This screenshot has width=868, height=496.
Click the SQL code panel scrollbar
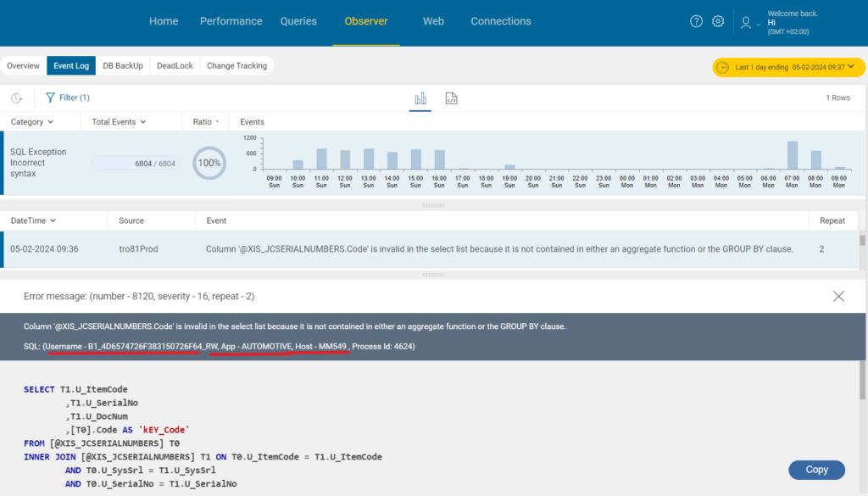[x=862, y=380]
